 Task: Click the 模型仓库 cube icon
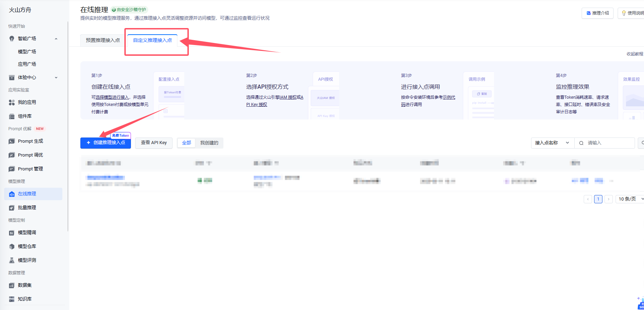(12, 246)
